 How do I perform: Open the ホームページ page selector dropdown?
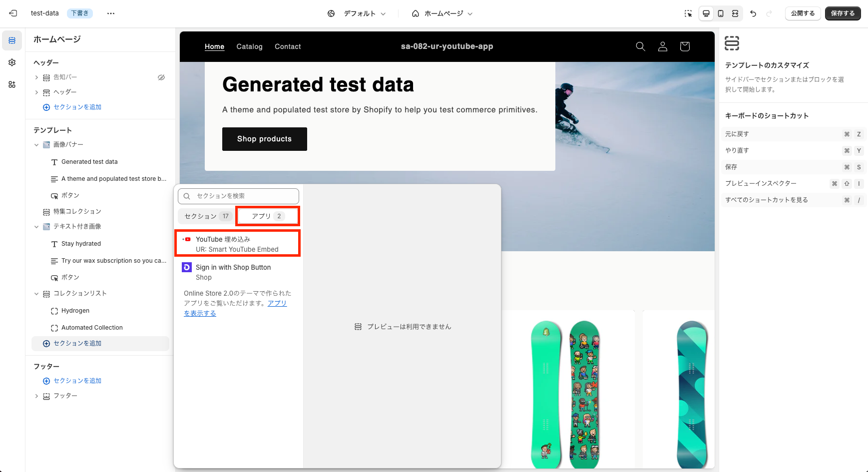[x=442, y=13]
